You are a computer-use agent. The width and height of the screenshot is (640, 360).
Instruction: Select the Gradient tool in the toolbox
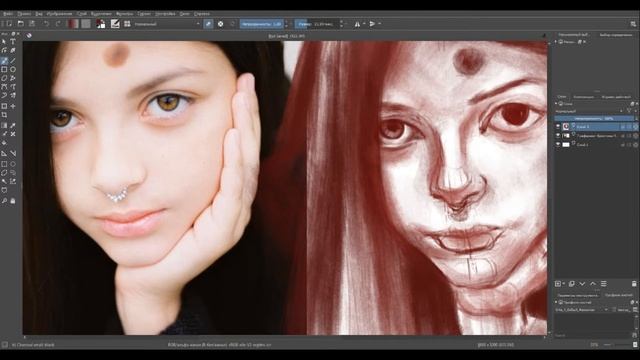click(4, 125)
